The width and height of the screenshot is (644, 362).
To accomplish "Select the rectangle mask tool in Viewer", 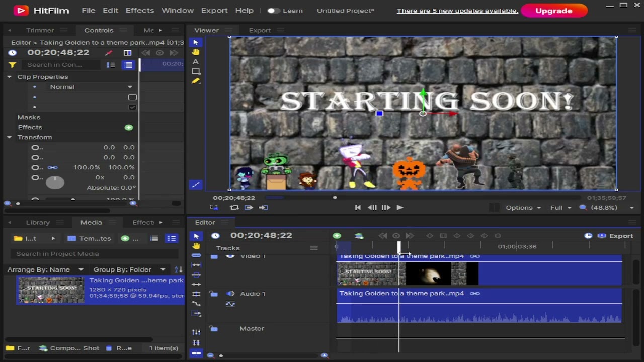I will coord(196,71).
